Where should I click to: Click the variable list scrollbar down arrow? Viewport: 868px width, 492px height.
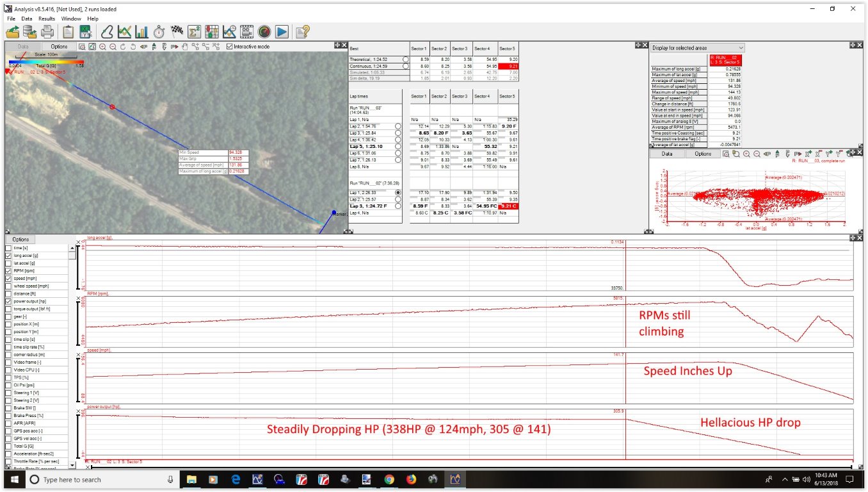(72, 466)
